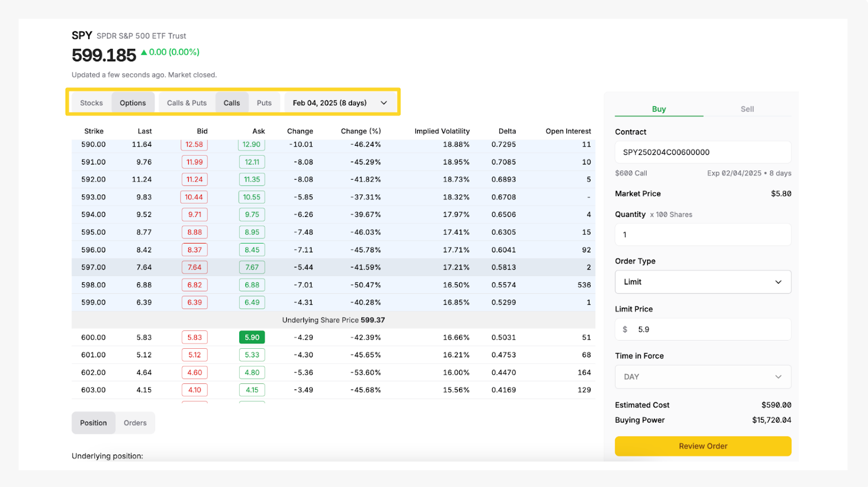Click the 5.33 ask for strike 601.00

(252, 355)
